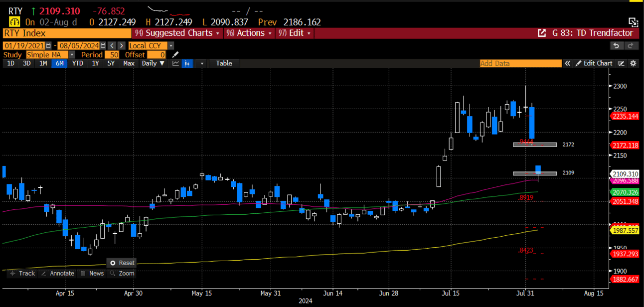
Task: Select the 1Y time range
Action: 95,63
